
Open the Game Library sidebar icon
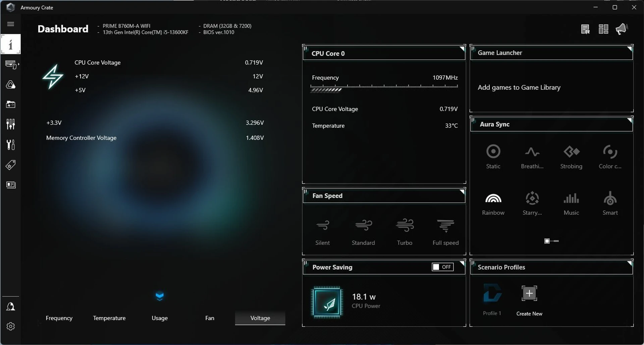click(10, 105)
